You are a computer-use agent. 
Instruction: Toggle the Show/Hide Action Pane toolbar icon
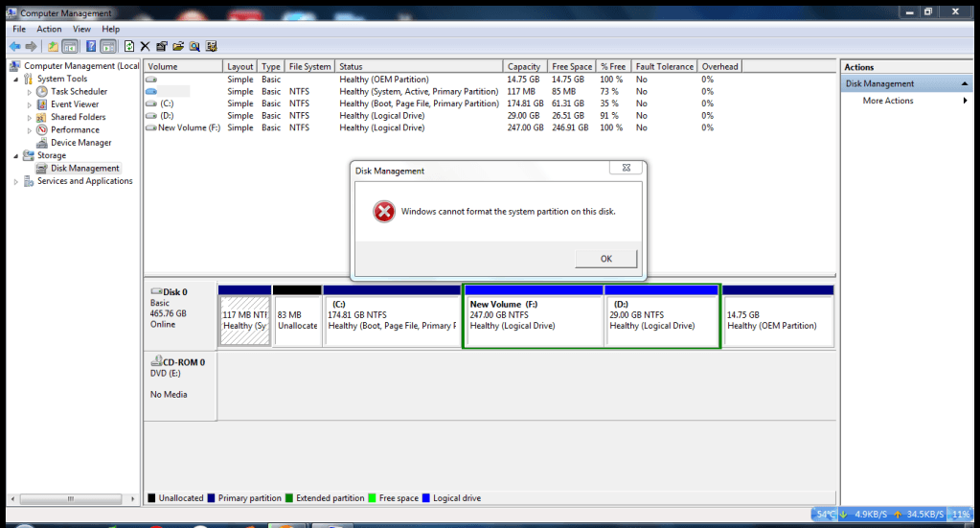point(108,46)
